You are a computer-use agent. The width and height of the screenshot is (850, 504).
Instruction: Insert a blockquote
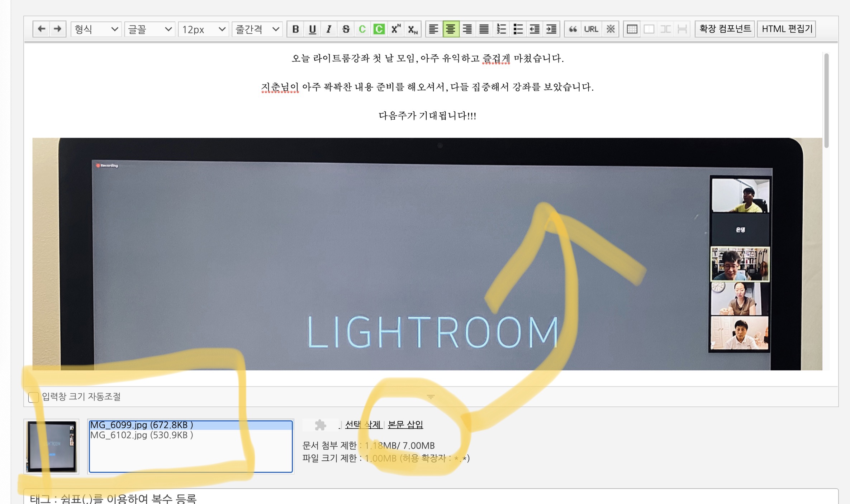573,29
